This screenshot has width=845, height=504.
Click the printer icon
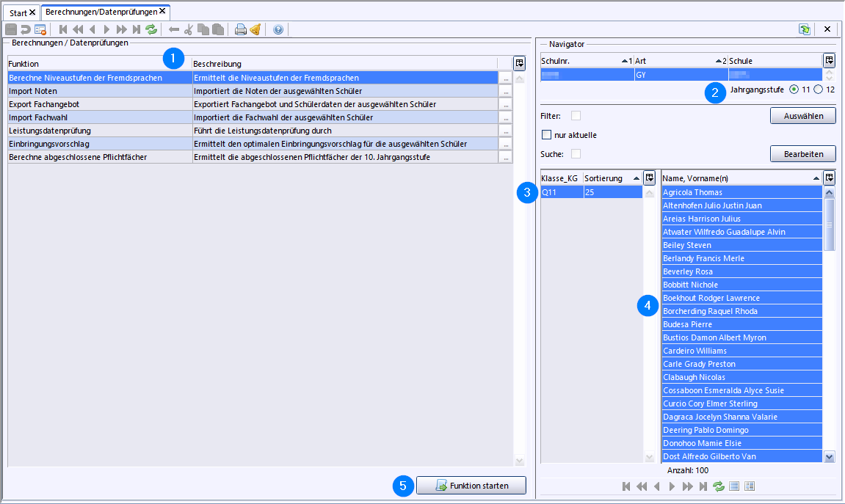click(x=241, y=29)
